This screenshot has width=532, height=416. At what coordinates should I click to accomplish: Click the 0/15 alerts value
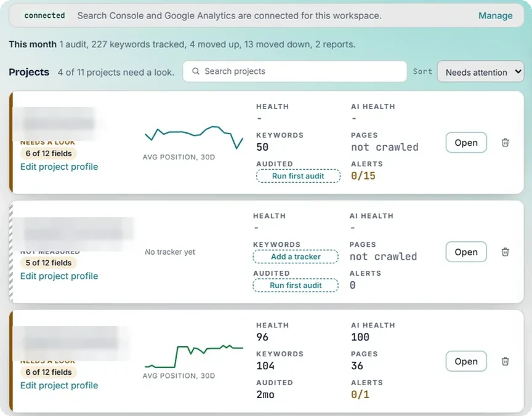(363, 175)
